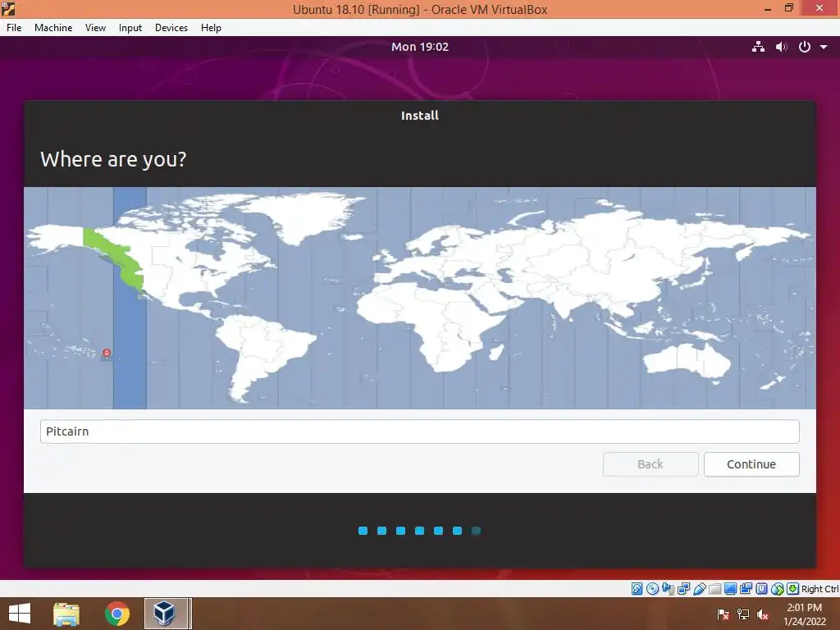Open the Windows clock showing 2:01 PM
840x630 pixels.
point(805,614)
